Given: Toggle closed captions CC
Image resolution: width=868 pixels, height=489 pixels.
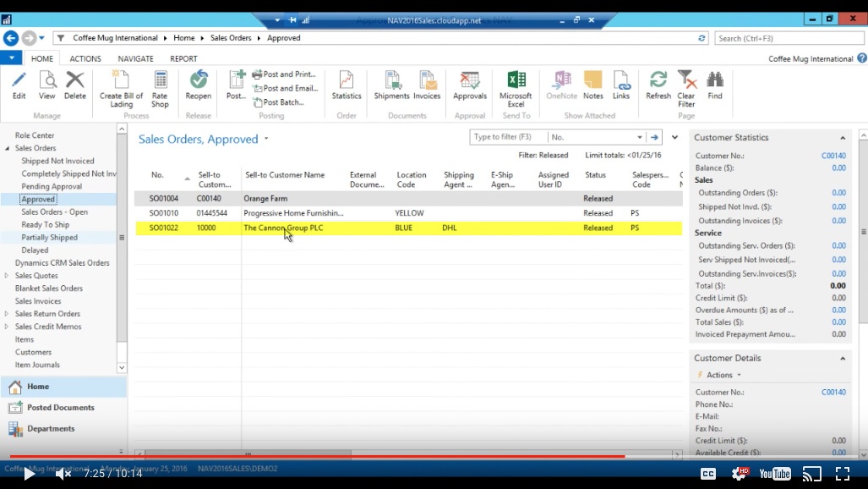Looking at the screenshot, I should point(708,474).
